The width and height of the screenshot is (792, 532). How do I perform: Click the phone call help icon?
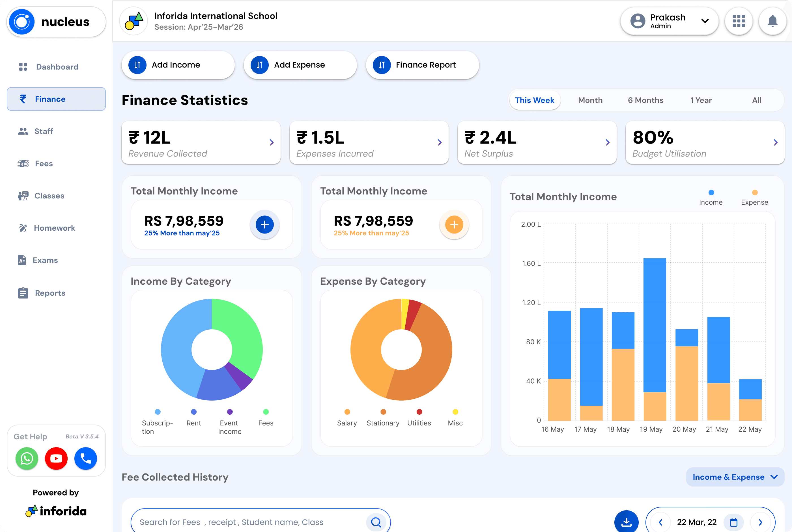85,459
